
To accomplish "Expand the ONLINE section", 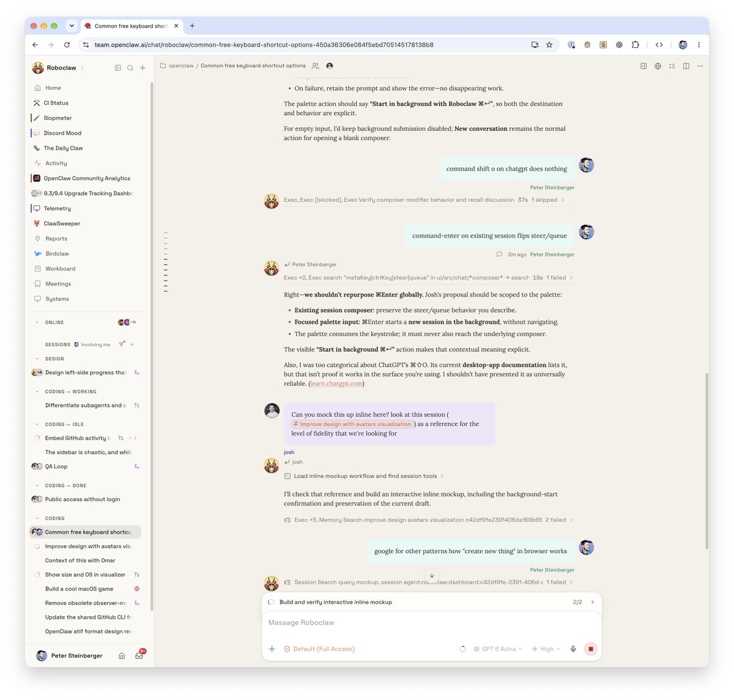I will pyautogui.click(x=37, y=322).
